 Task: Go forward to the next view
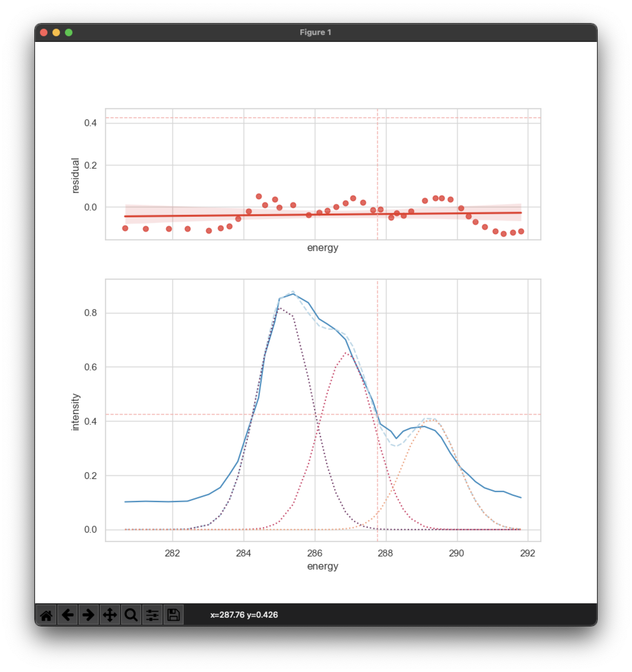pyautogui.click(x=89, y=615)
